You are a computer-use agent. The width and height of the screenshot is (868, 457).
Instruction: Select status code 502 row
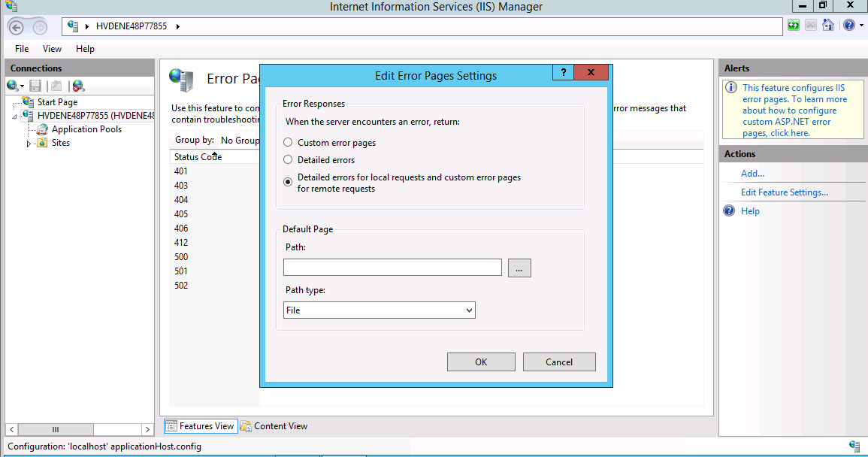(181, 286)
